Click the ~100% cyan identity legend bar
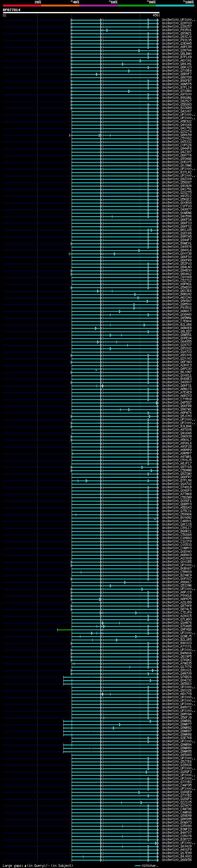Viewport: 197px width, 868px height. (175, 6)
